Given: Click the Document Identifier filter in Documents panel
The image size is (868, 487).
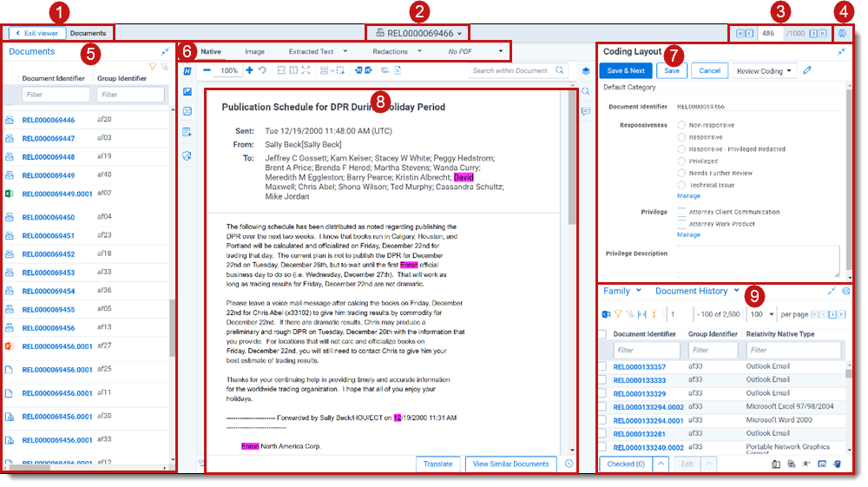Looking at the screenshot, I should [56, 95].
